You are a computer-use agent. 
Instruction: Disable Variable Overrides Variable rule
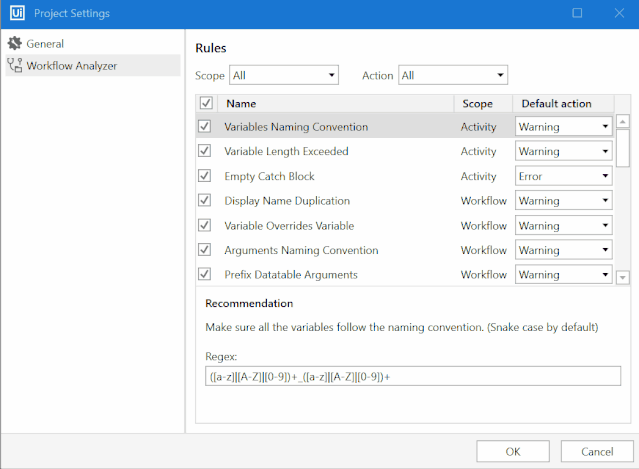[x=205, y=225]
